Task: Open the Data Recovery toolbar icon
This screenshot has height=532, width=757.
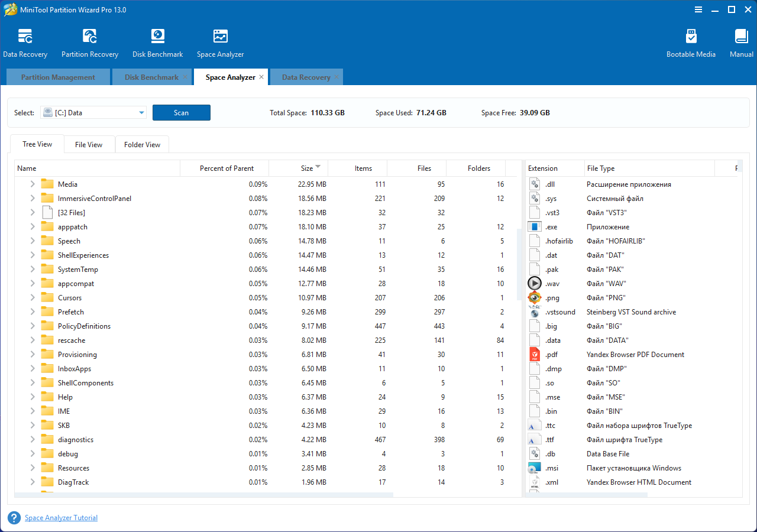Action: click(25, 37)
